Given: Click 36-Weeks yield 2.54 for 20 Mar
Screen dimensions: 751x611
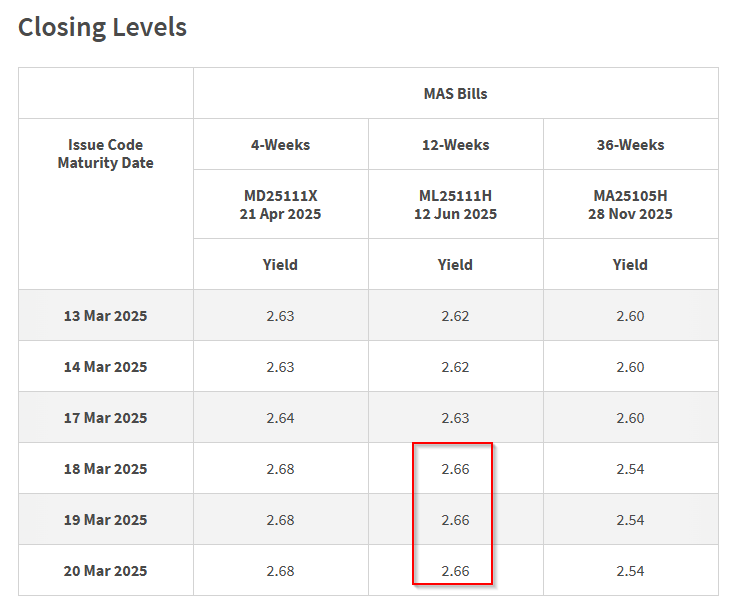Looking at the screenshot, I should pos(630,571).
